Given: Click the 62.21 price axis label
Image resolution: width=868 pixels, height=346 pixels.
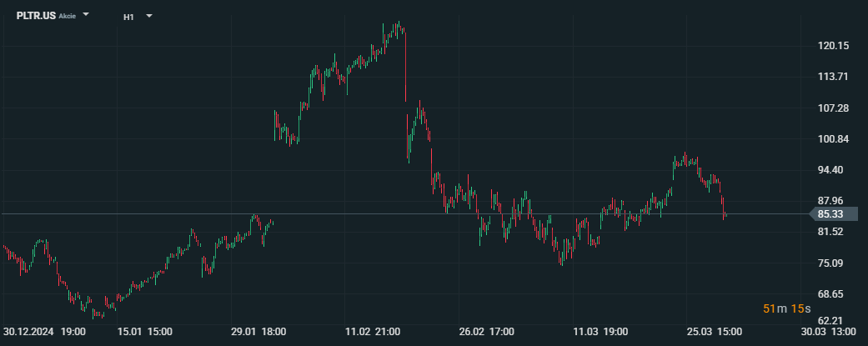Looking at the screenshot, I should point(833,320).
